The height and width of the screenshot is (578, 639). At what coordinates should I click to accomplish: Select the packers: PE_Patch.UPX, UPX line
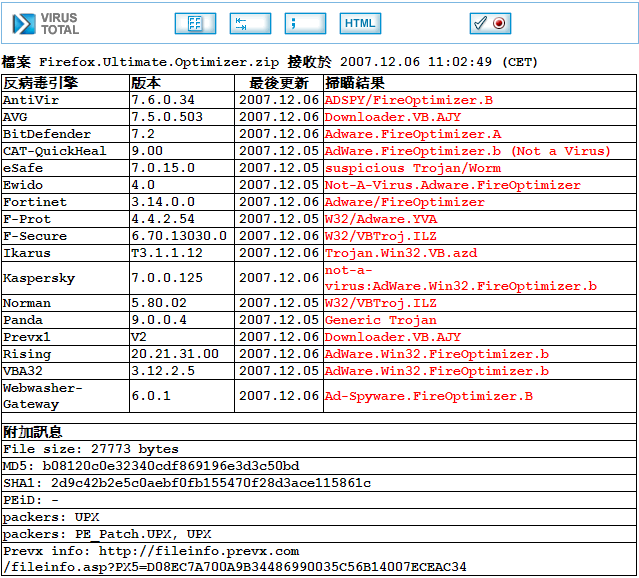(x=107, y=534)
